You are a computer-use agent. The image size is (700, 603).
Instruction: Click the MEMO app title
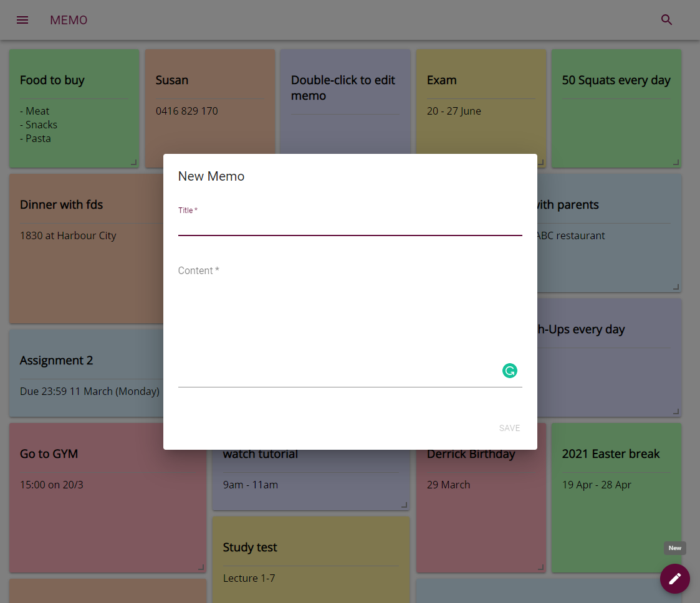coord(69,20)
